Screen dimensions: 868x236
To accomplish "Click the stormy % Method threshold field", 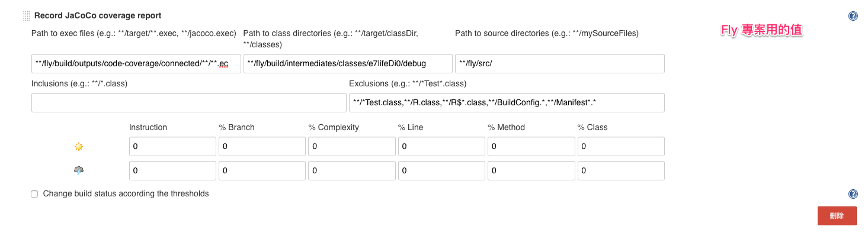I will 531,171.
